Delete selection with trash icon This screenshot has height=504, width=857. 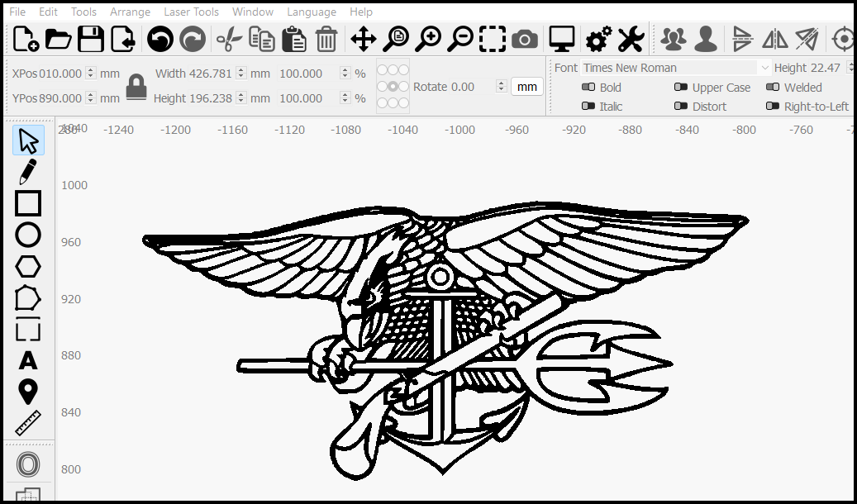(326, 40)
